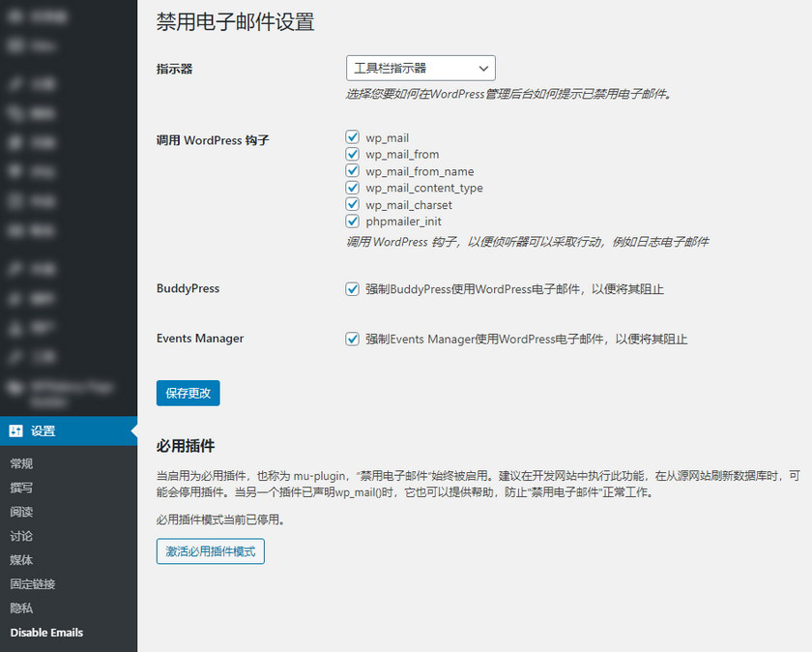This screenshot has width=812, height=652.
Task: Uncheck the wp_mail hook checkbox
Action: click(353, 138)
